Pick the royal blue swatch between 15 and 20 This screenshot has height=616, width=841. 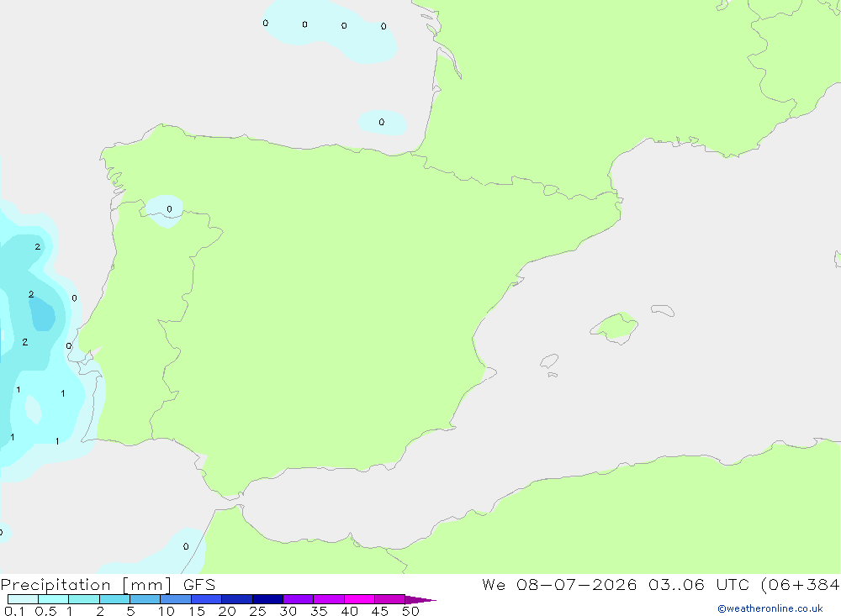point(207,599)
